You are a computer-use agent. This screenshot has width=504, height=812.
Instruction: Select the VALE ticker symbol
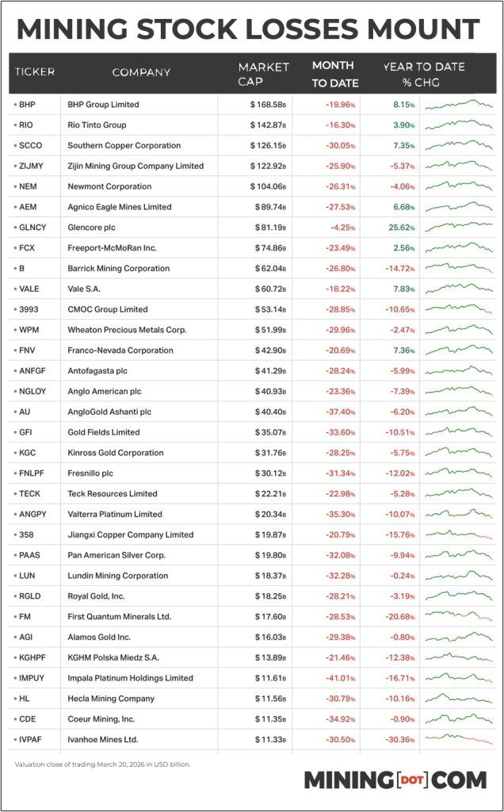tap(30, 289)
